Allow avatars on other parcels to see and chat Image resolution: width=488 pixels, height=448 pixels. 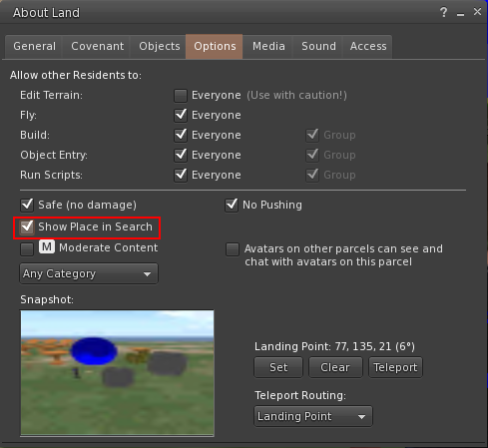(x=233, y=249)
